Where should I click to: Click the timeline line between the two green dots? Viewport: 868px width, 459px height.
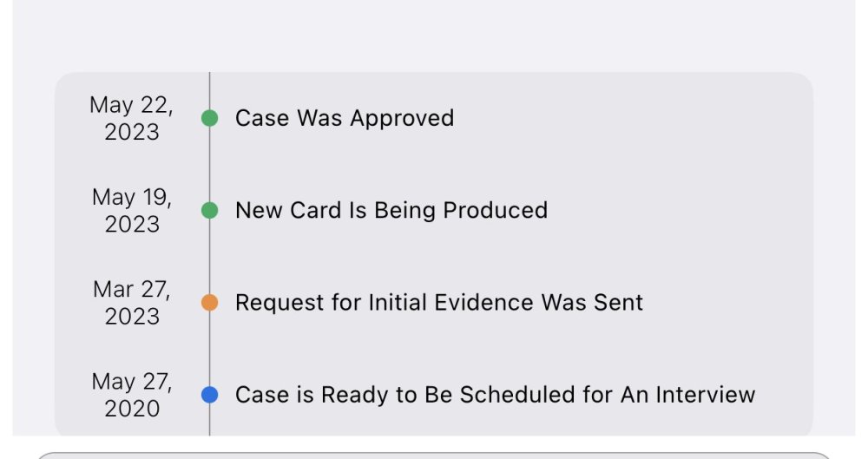[209, 165]
